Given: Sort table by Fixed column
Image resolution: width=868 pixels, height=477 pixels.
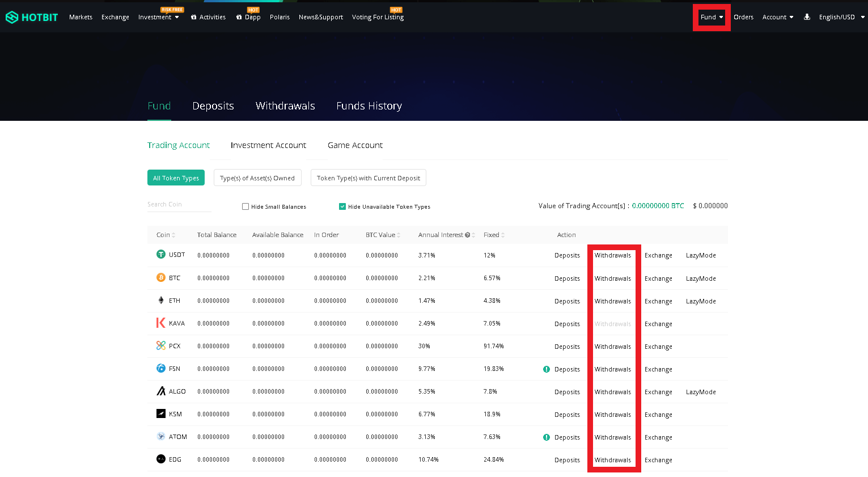Looking at the screenshot, I should point(503,235).
